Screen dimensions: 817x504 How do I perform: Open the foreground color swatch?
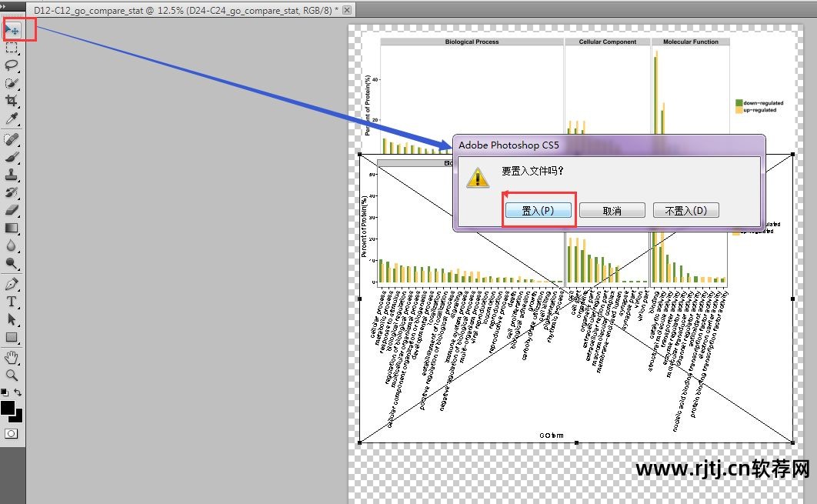click(x=8, y=407)
